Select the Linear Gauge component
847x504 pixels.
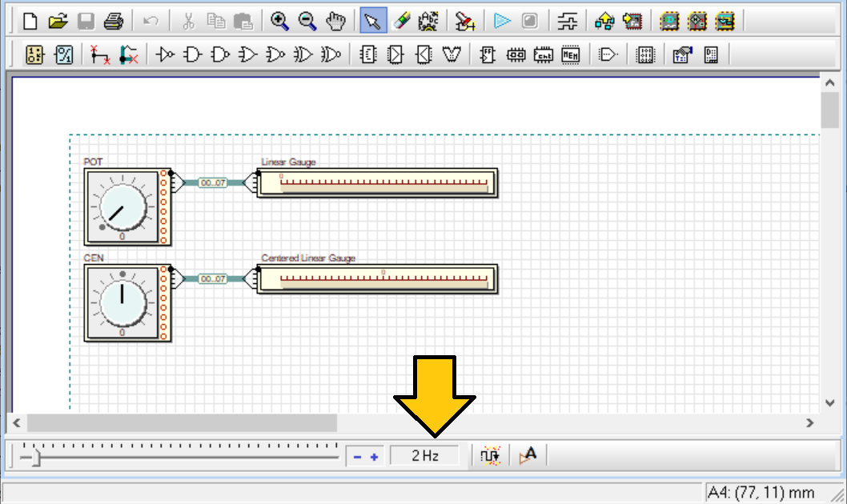click(x=377, y=183)
